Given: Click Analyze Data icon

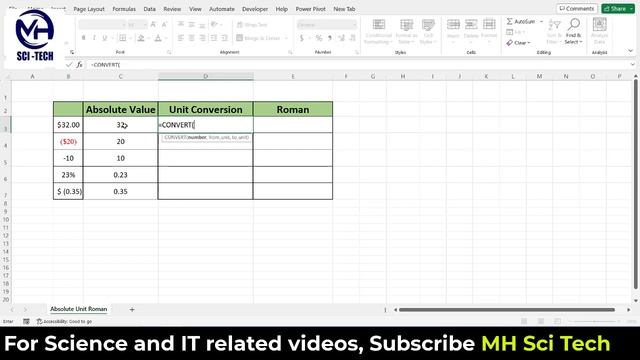Looking at the screenshot, I should 599,31.
